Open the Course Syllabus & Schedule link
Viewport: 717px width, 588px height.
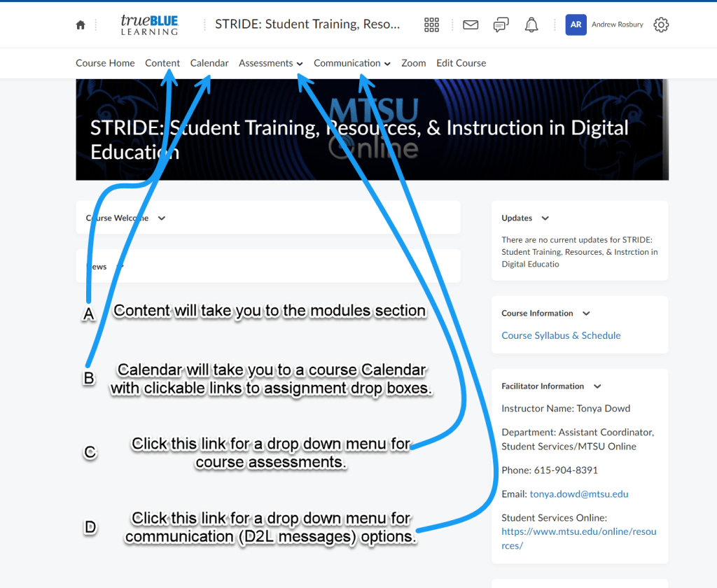point(561,335)
